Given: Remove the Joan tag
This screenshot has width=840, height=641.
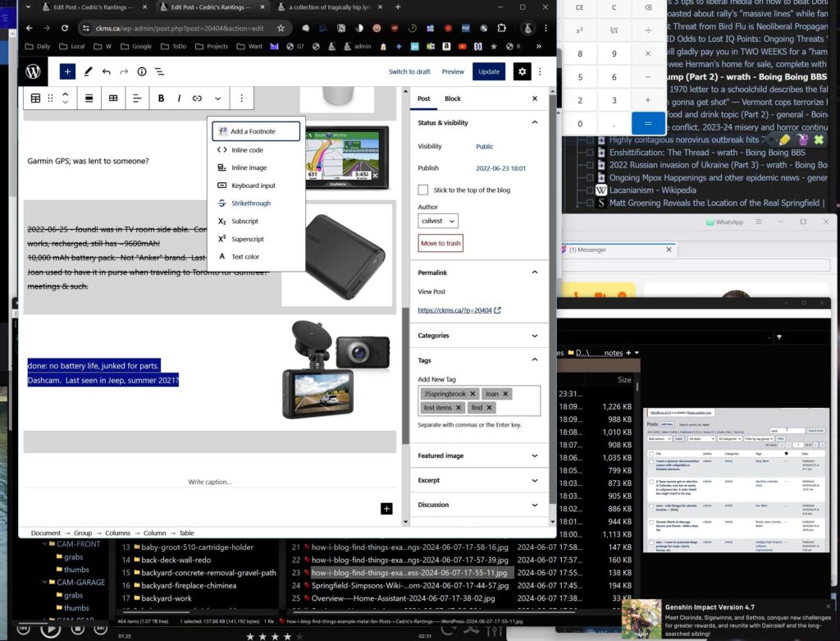Looking at the screenshot, I should [505, 394].
